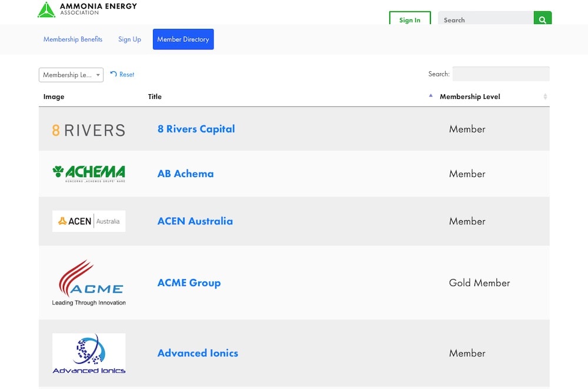
Task: Open the Membership Level filter dropdown
Action: pyautogui.click(x=71, y=75)
